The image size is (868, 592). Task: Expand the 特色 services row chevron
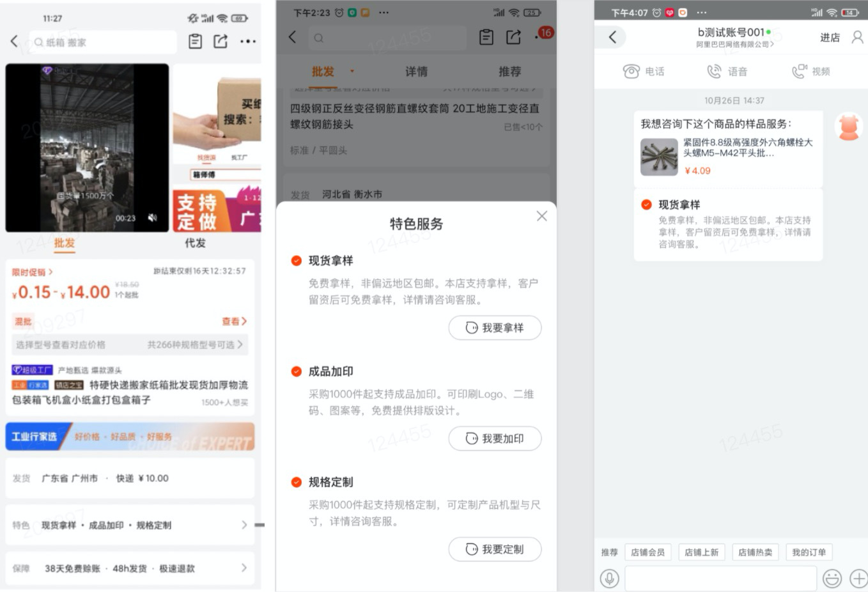[x=244, y=525]
